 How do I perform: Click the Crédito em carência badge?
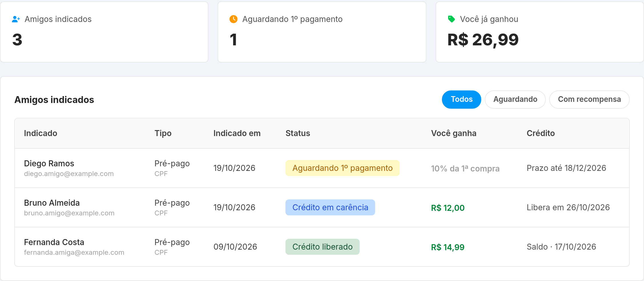pos(330,207)
